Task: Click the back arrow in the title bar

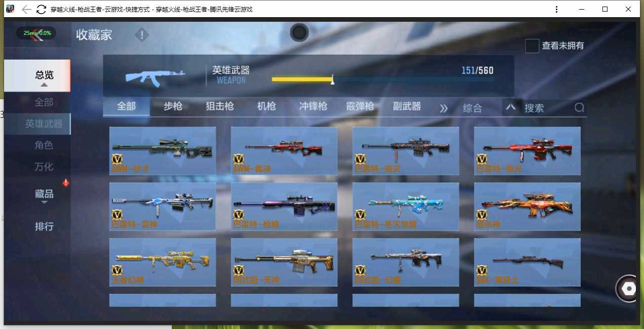Action: click(27, 9)
